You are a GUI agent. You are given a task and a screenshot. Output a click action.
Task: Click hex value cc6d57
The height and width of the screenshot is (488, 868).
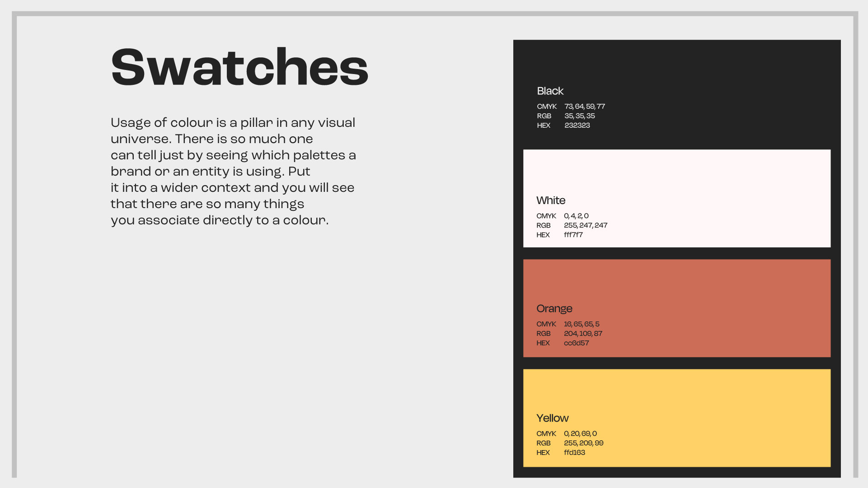576,343
